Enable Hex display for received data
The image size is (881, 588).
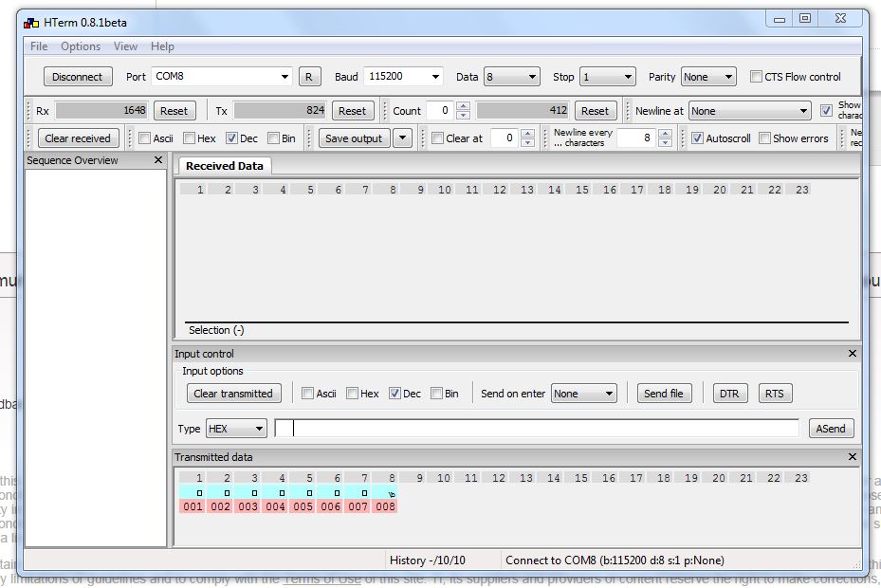(188, 138)
